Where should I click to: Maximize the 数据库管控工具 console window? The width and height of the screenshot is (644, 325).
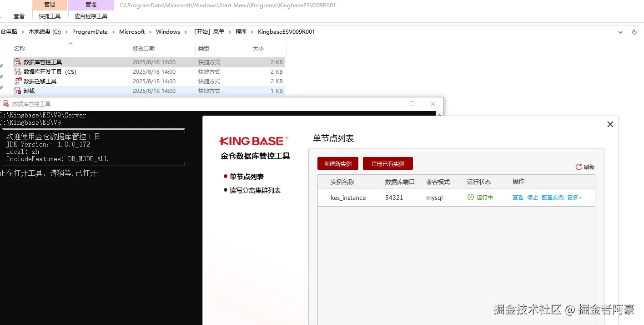pos(412,104)
